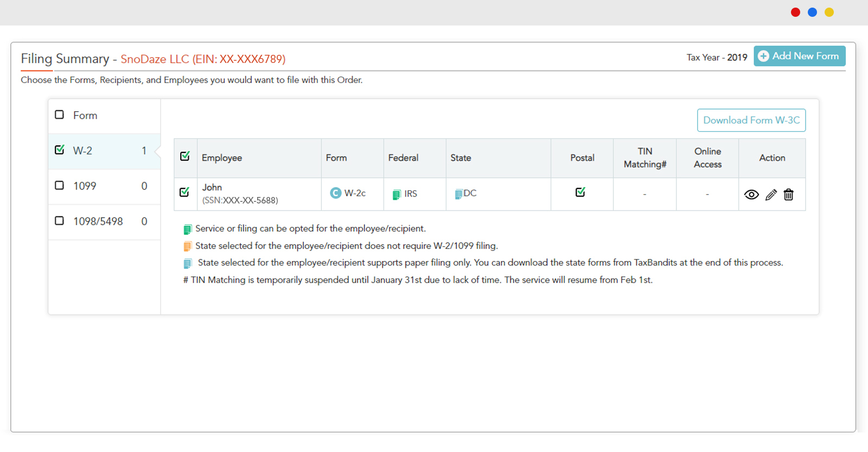
Task: Toggle the Postal mailing checkbox for John
Action: tap(580, 192)
